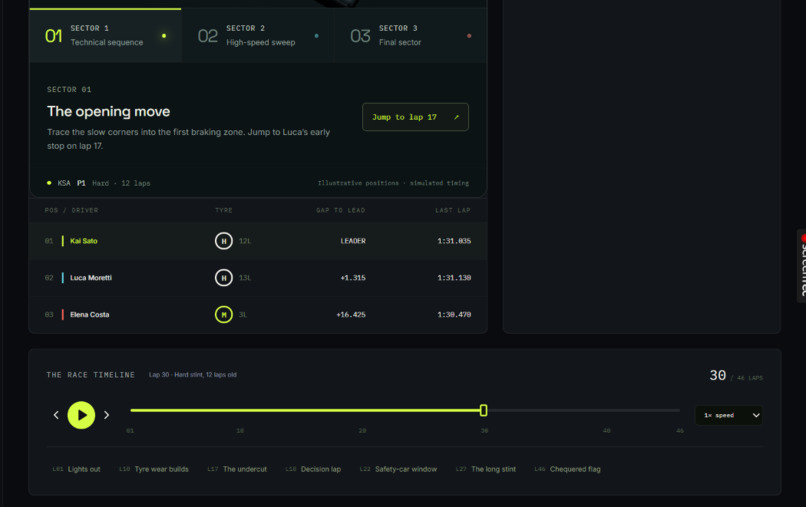The width and height of the screenshot is (806, 507).
Task: Select the Luca Moretti driver row
Action: [x=258, y=278]
